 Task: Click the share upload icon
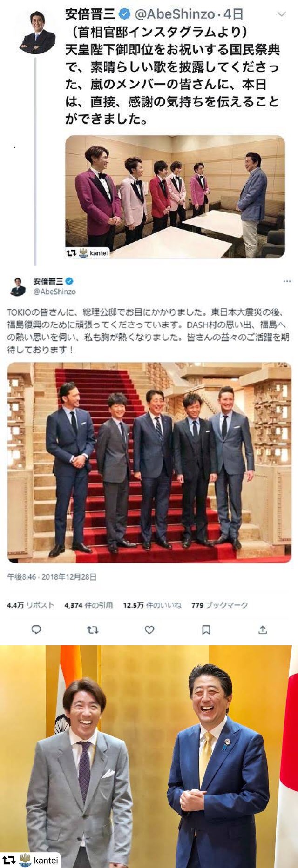point(263,630)
